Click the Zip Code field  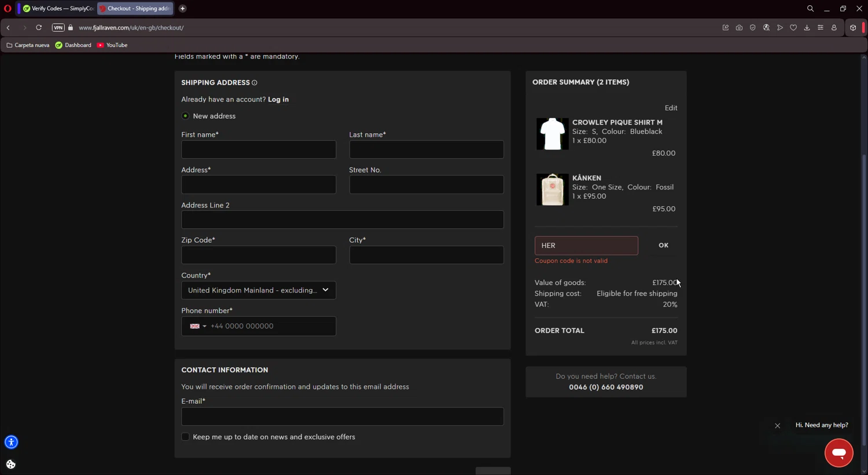pos(259,255)
